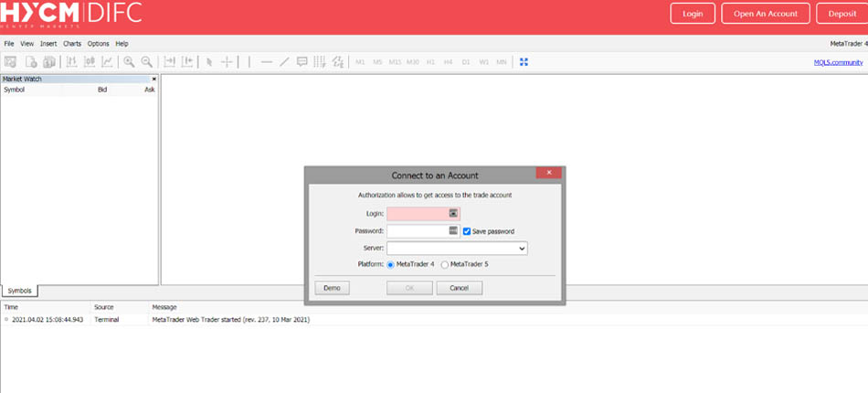
Task: Click the Ask column header
Action: click(x=150, y=90)
